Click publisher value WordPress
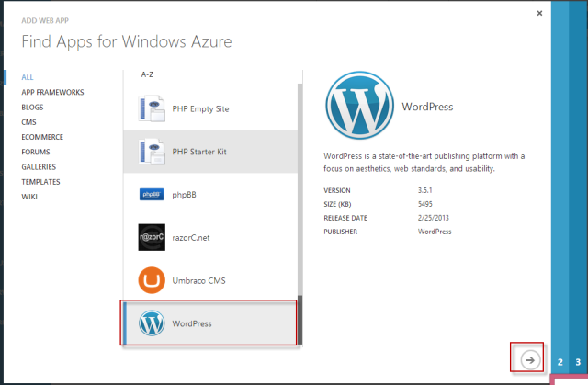Screen dimensions: 588x385 pos(435,232)
